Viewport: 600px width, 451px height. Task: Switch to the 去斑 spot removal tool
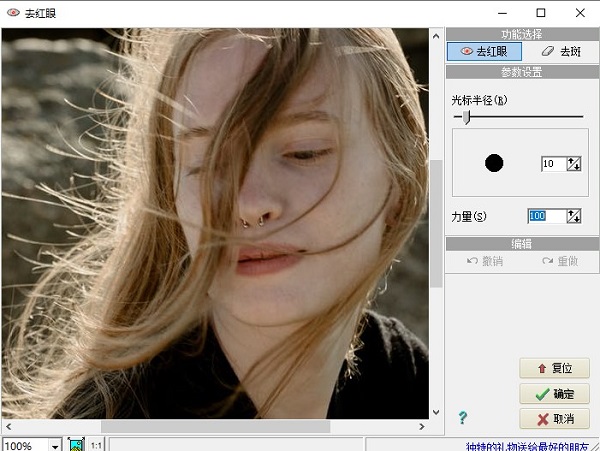(x=560, y=51)
